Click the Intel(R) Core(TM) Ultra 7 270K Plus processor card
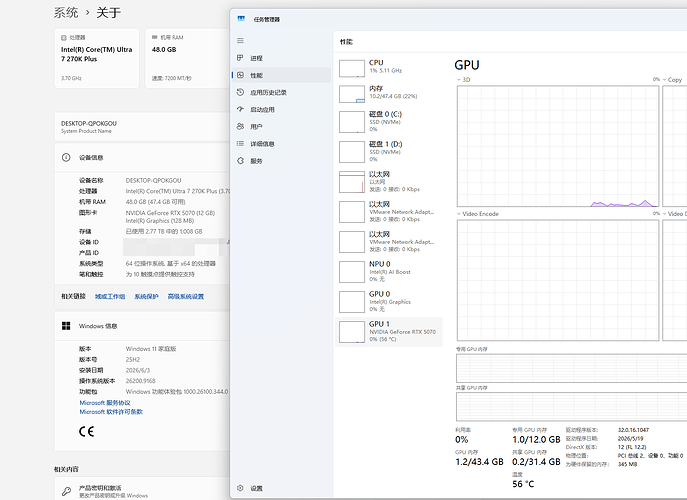The height and width of the screenshot is (500, 687). click(97, 58)
